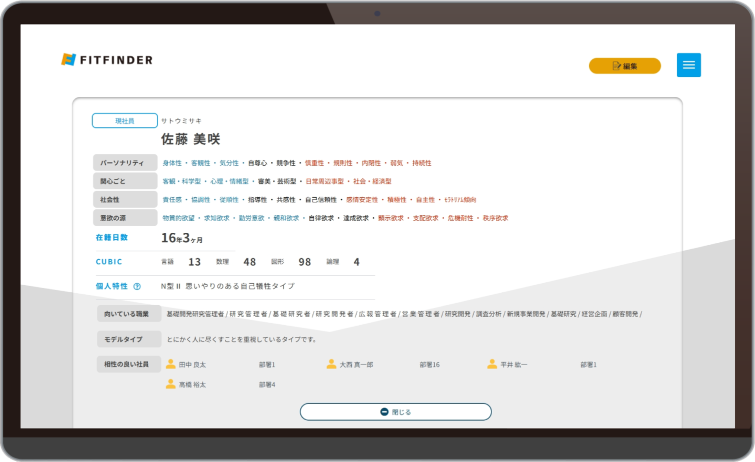Click the 在籍日数 label

click(112, 238)
